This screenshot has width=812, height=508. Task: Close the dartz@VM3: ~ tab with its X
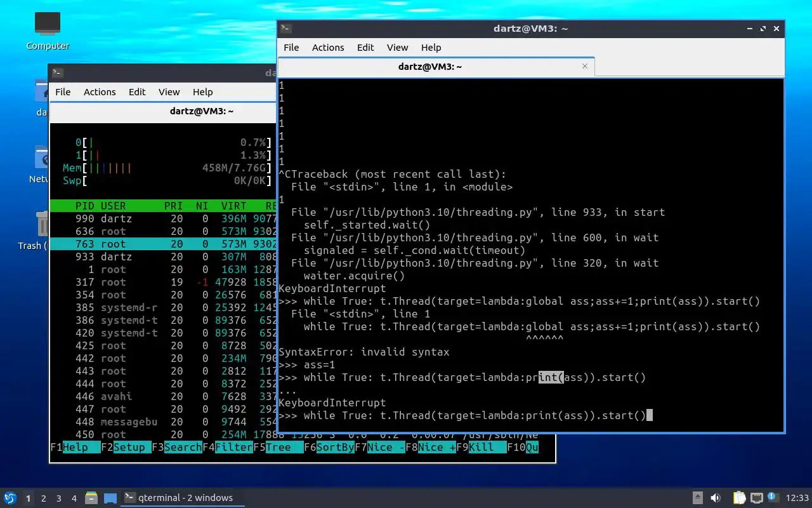585,66
